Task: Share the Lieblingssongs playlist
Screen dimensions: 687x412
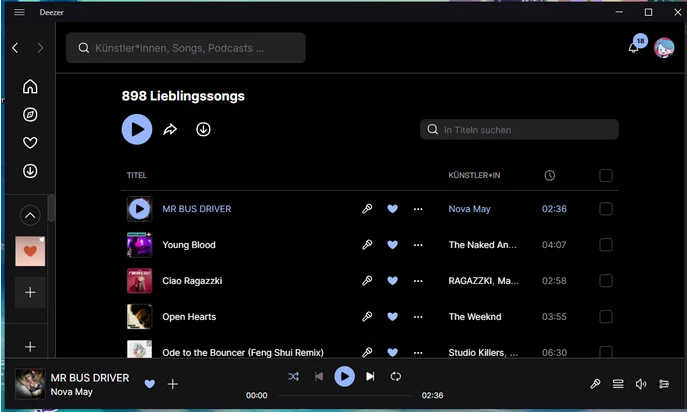Action: point(170,129)
